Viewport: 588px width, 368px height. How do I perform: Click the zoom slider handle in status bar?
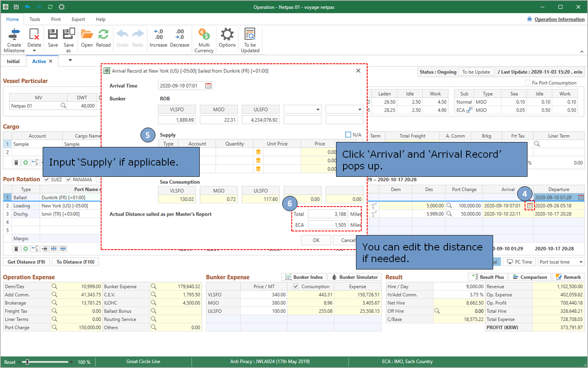[27, 362]
